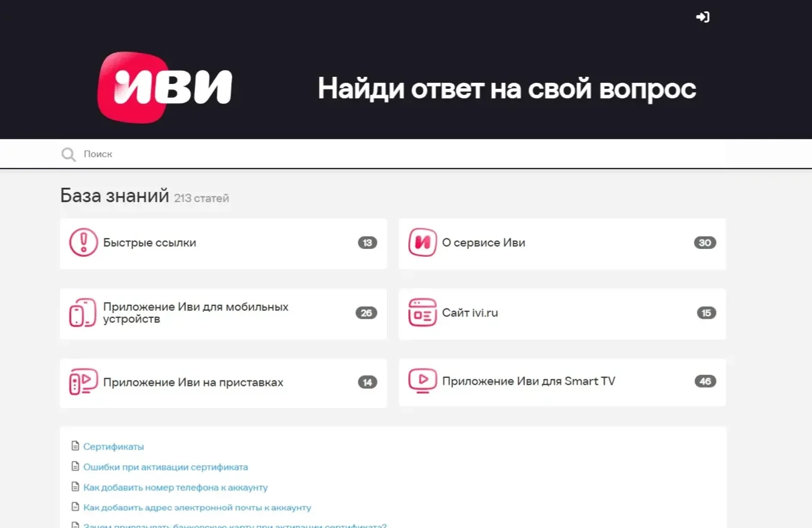Click the magnifying glass search icon

point(68,155)
